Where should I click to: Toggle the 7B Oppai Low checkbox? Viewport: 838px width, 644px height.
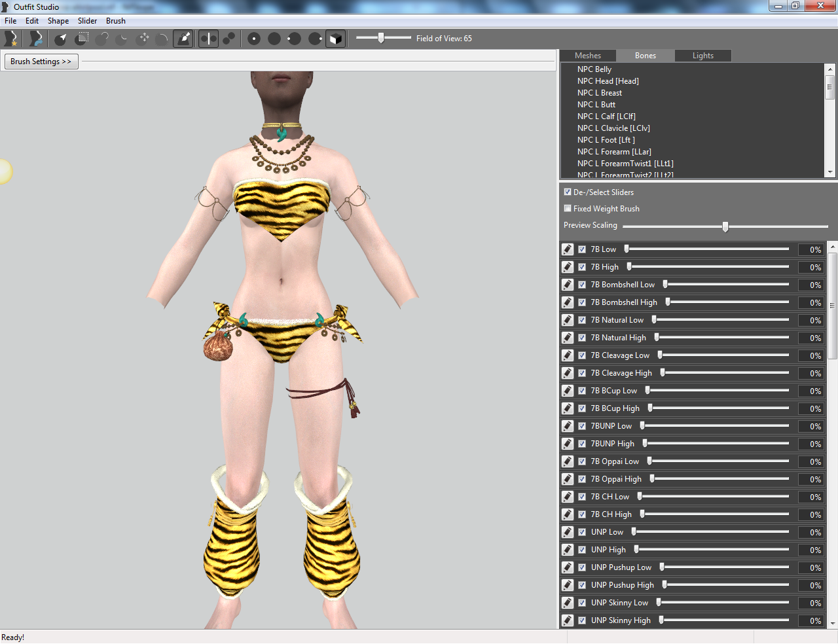pyautogui.click(x=582, y=461)
